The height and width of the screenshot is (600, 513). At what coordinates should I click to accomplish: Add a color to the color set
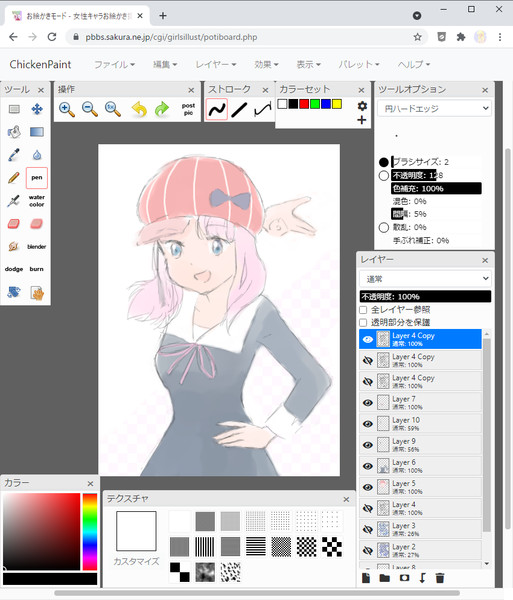pyautogui.click(x=362, y=120)
